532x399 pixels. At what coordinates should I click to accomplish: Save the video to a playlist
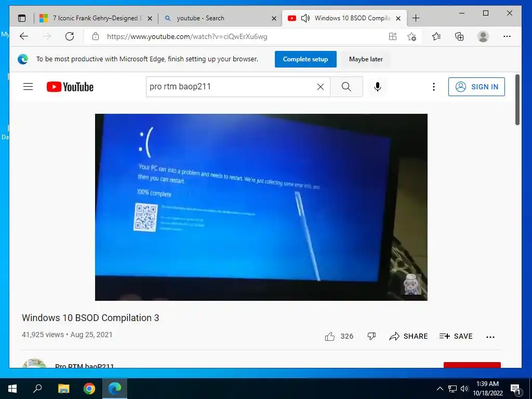(x=456, y=336)
